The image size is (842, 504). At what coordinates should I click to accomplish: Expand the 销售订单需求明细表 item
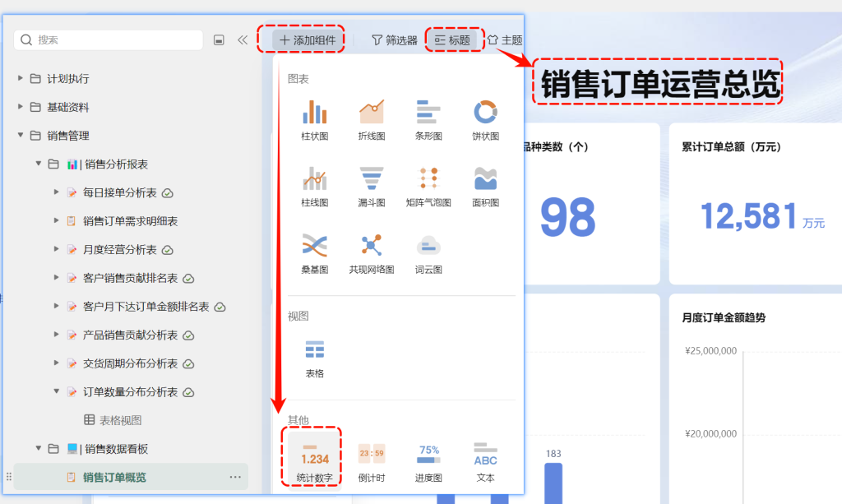pos(56,220)
